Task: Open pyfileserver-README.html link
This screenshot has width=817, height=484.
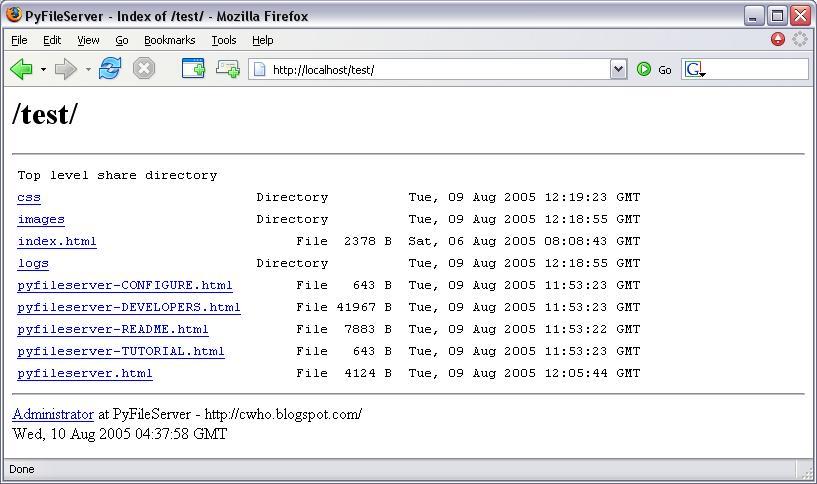Action: pyautogui.click(x=113, y=329)
